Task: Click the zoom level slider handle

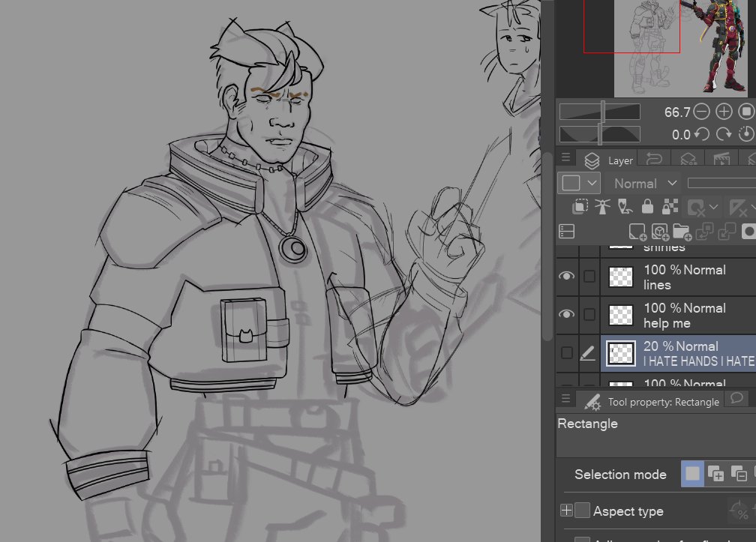Action: click(604, 112)
